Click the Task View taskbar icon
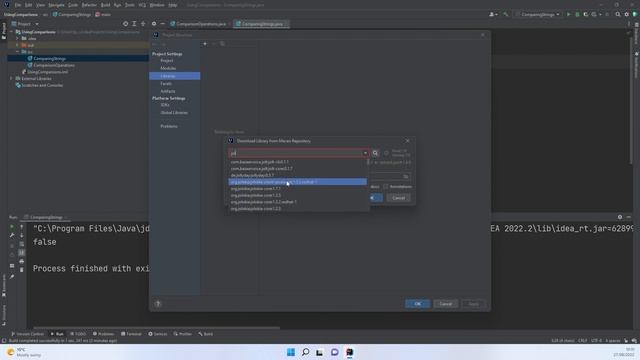Image resolution: width=640 pixels, height=360 pixels. pyautogui.click(x=320, y=352)
